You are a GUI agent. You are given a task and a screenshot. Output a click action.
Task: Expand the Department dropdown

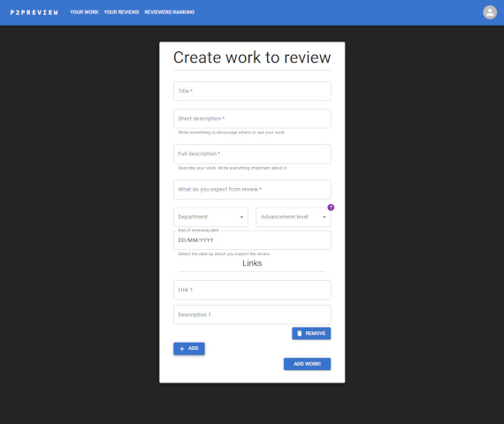(x=210, y=216)
